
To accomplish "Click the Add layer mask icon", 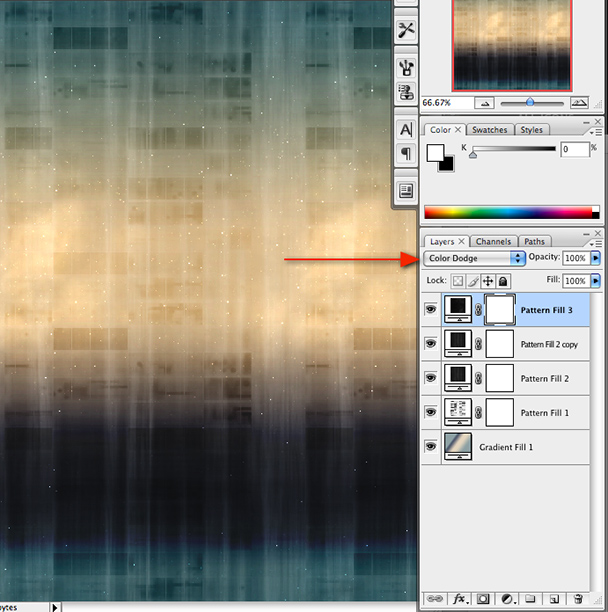I will pyautogui.click(x=483, y=599).
